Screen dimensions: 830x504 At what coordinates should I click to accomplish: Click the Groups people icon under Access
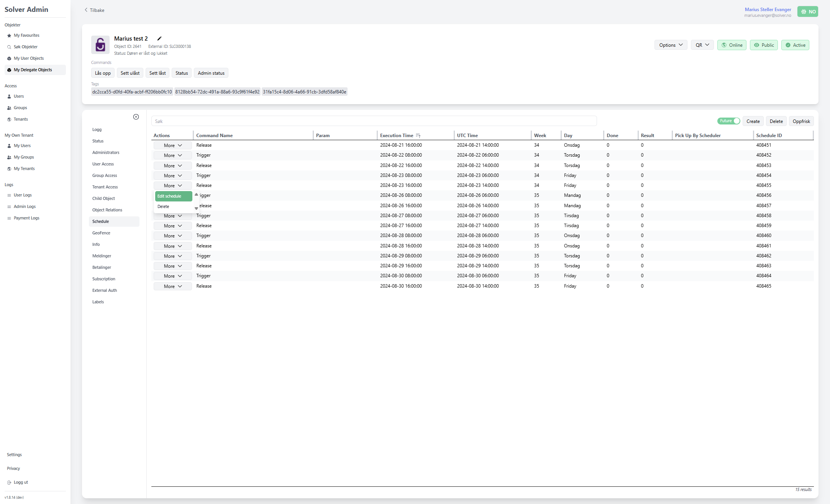click(x=9, y=108)
